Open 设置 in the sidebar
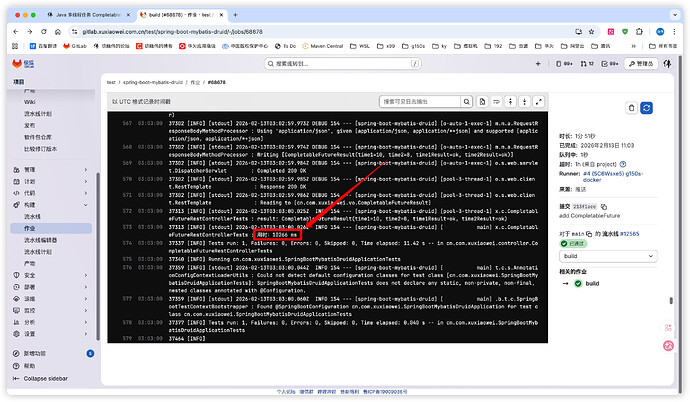Viewport: 690px width, 402px height. point(51,334)
